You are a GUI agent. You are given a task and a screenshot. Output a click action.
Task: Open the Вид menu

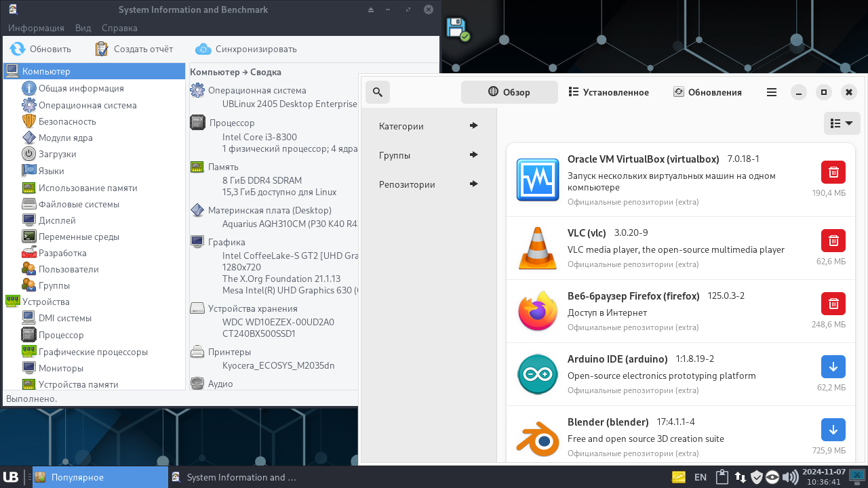click(x=83, y=28)
